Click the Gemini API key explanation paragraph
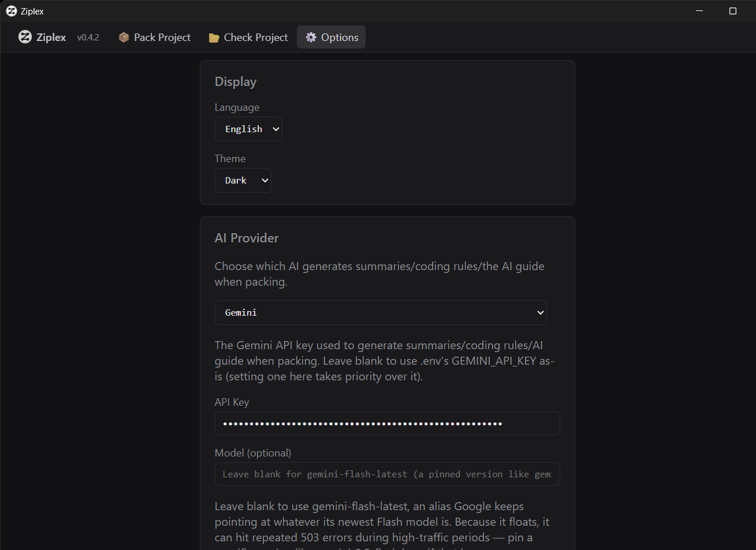Screen dimensions: 756x550 pyautogui.click(x=385, y=361)
